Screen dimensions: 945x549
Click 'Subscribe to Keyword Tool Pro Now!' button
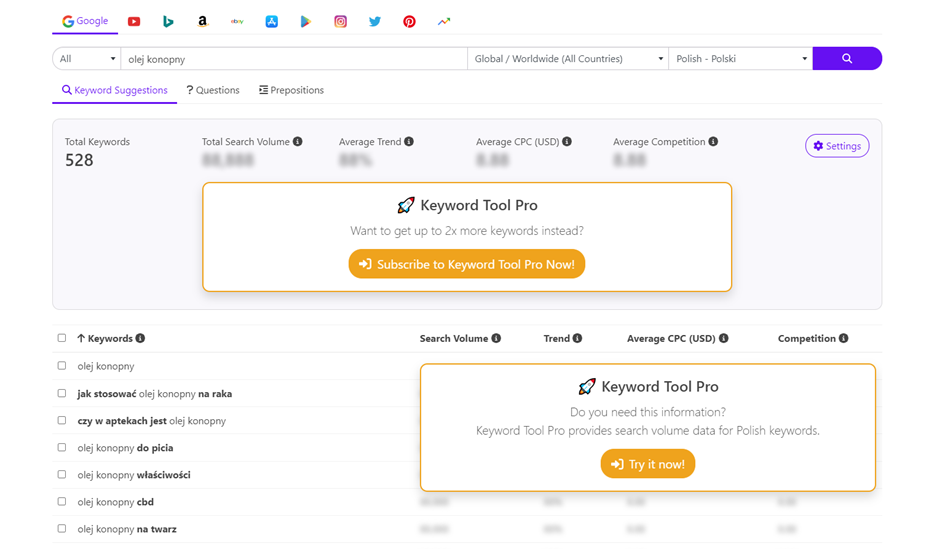(x=467, y=264)
